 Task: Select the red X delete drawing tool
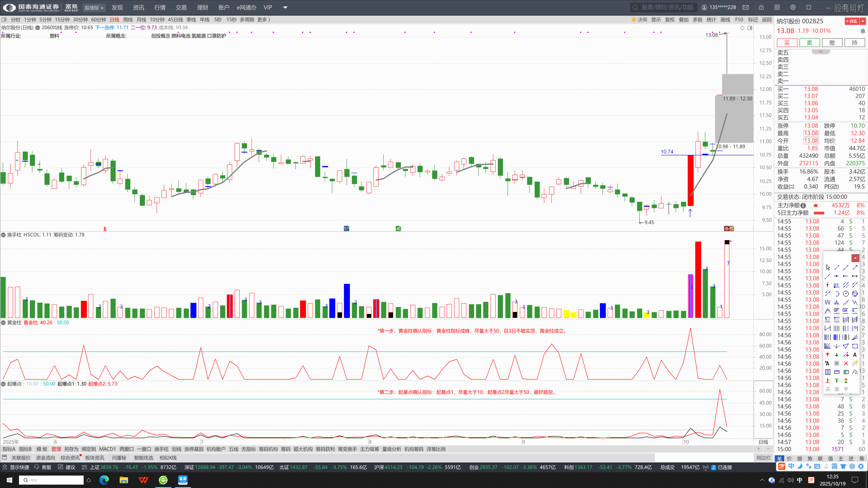tap(846, 363)
